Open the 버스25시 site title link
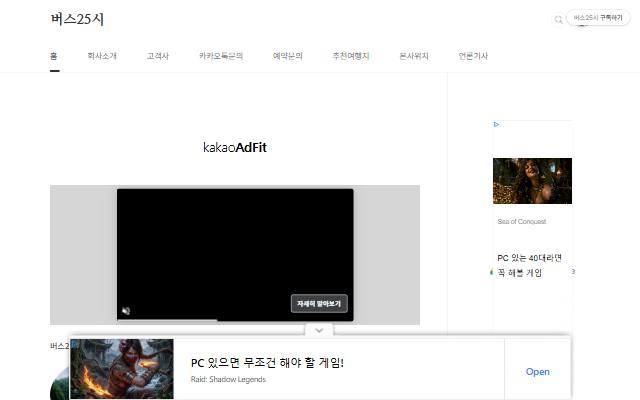 click(x=78, y=19)
